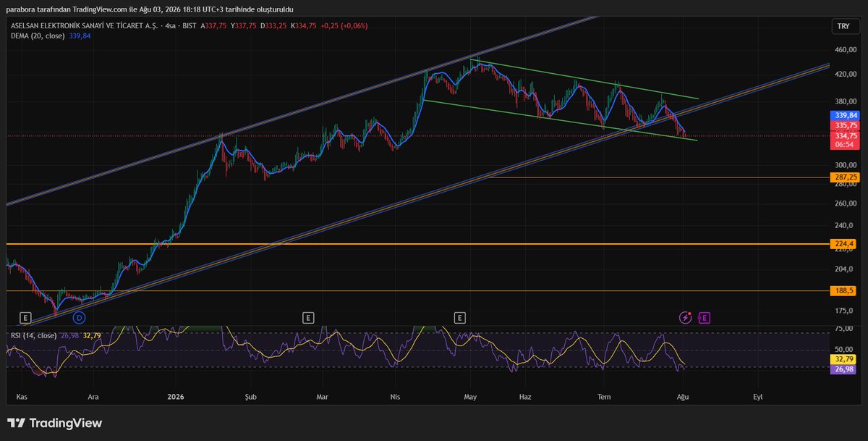Click the Eyl month label on time axis
Screen dimensions: 868x441
(758, 398)
